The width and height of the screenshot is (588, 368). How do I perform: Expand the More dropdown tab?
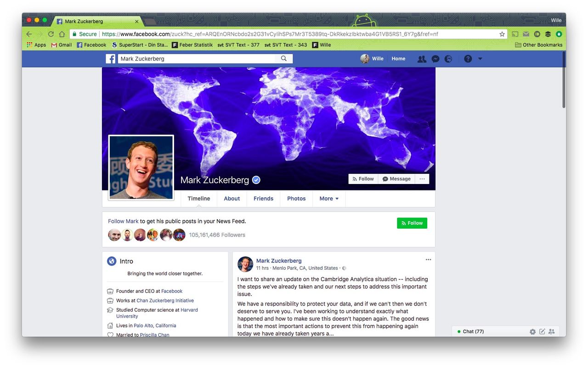point(329,199)
